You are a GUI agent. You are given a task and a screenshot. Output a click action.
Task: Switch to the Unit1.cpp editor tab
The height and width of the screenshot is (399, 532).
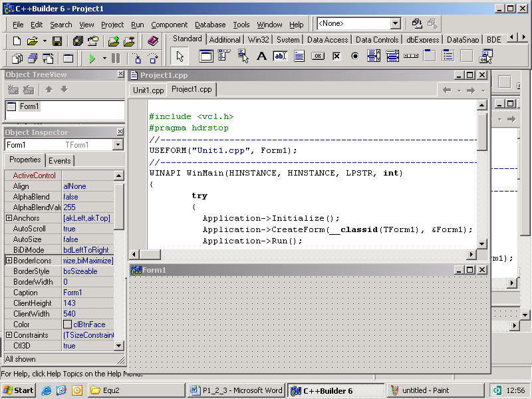coord(148,90)
